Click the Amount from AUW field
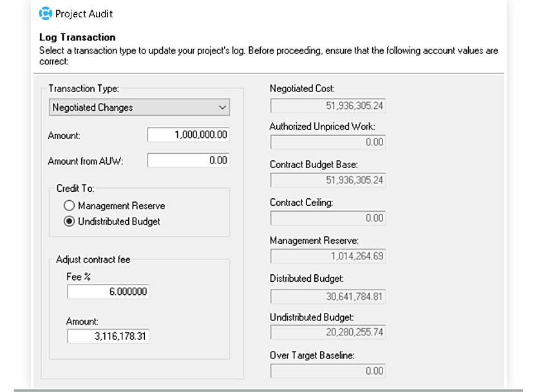Image resolution: width=539 pixels, height=392 pixels. click(189, 160)
